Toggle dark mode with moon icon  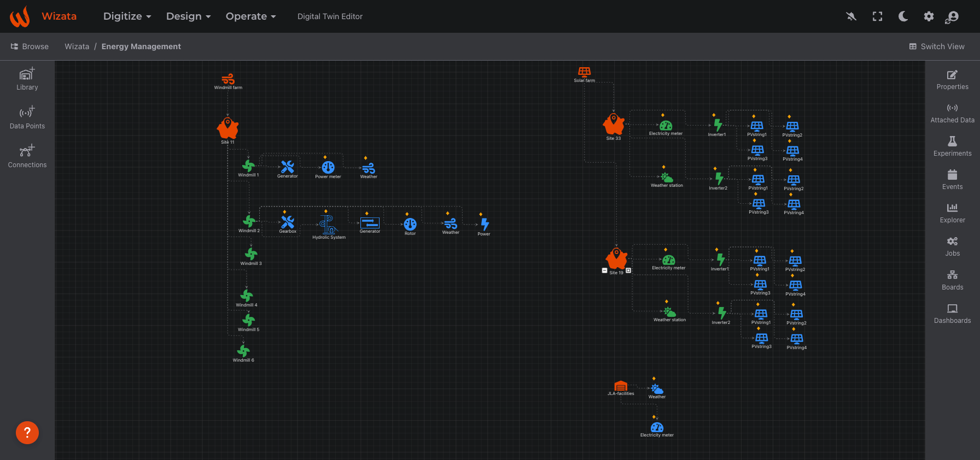[903, 16]
